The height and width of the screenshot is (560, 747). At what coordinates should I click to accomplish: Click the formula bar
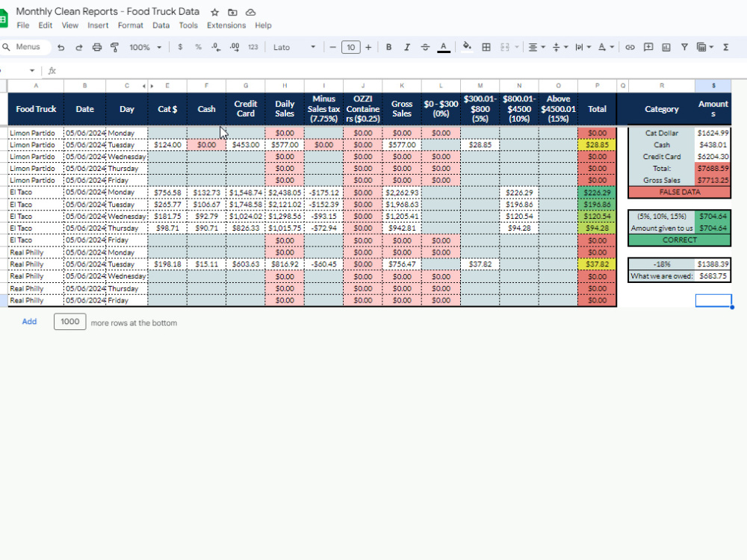400,70
